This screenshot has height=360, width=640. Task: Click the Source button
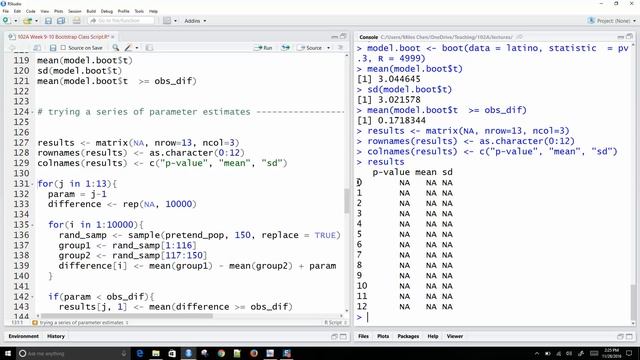(x=310, y=48)
